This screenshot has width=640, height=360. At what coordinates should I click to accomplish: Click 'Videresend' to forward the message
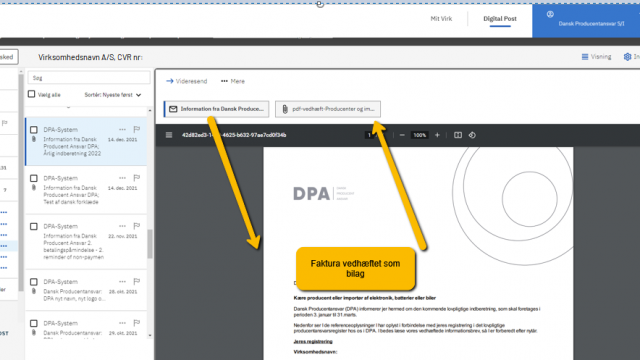187,81
